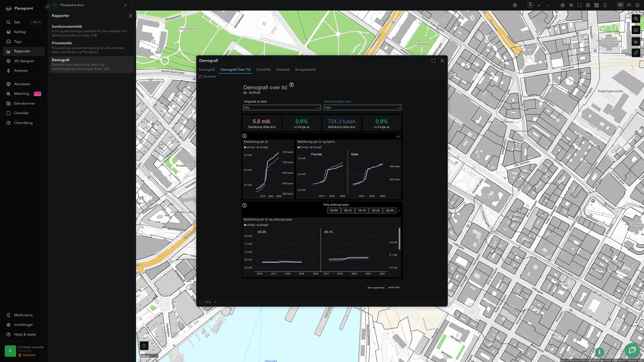Click the Tilbakestill reset button

207,77
